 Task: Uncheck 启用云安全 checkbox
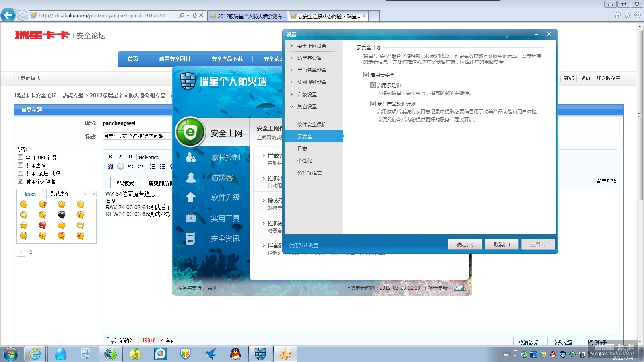pyautogui.click(x=366, y=75)
